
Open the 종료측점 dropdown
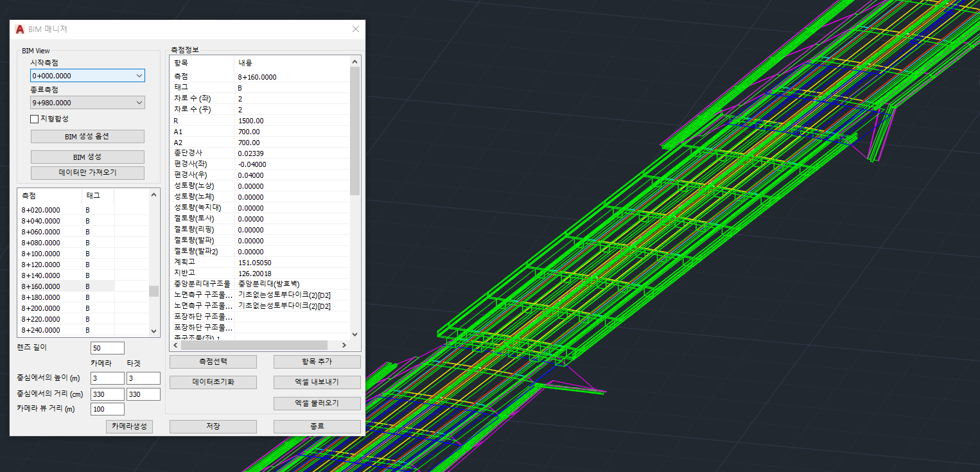point(87,103)
